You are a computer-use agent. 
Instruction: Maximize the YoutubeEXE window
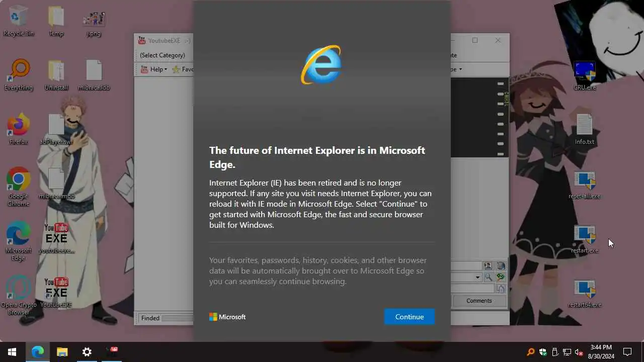point(474,40)
